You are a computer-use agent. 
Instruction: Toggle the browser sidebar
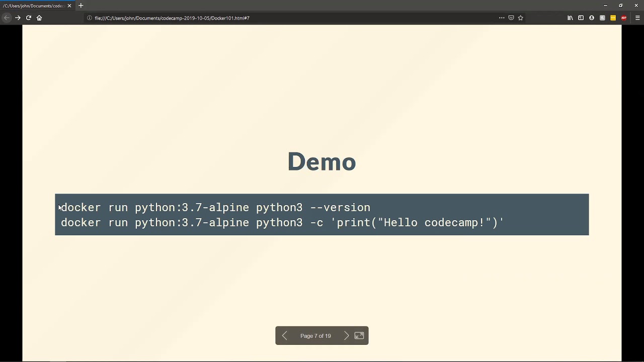(581, 18)
